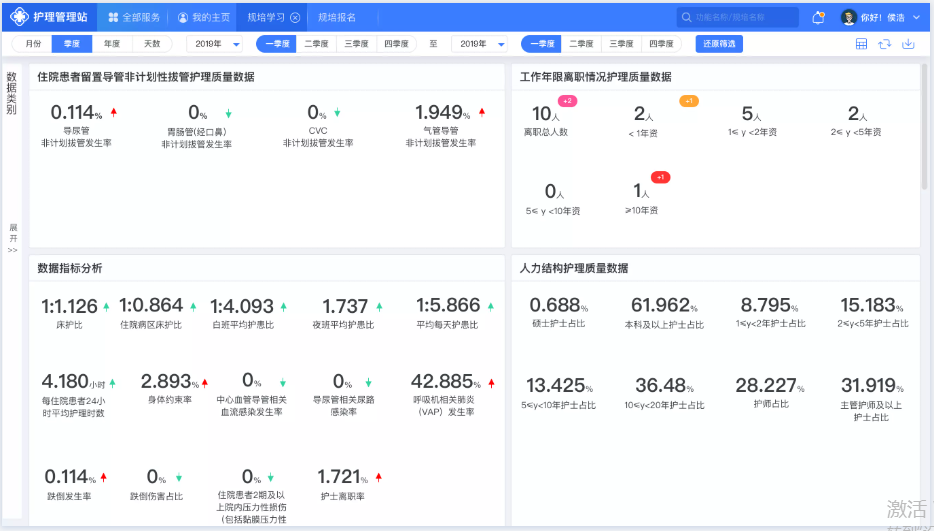This screenshot has width=934, height=531.
Task: Click the orange +1 badge on <1年资
Action: pyautogui.click(x=689, y=101)
